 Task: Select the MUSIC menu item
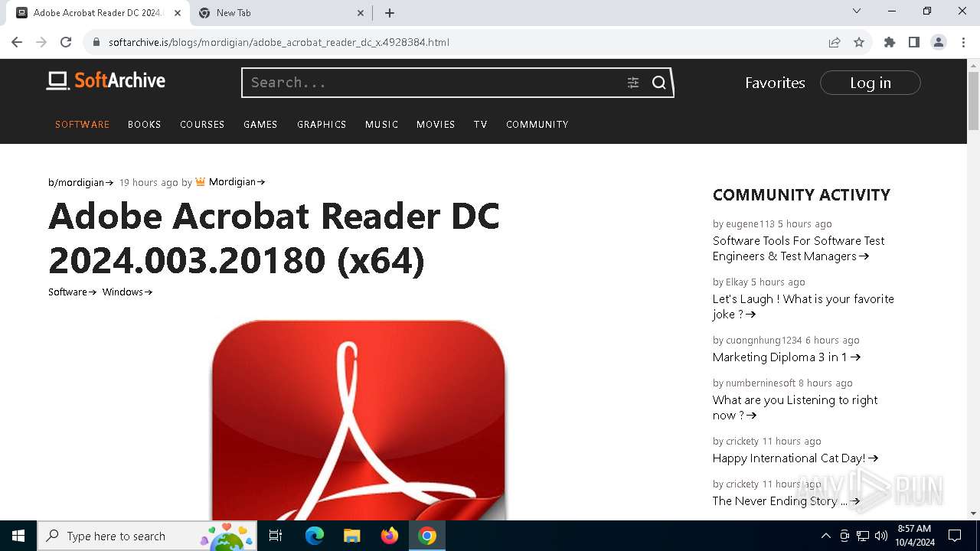point(381,124)
